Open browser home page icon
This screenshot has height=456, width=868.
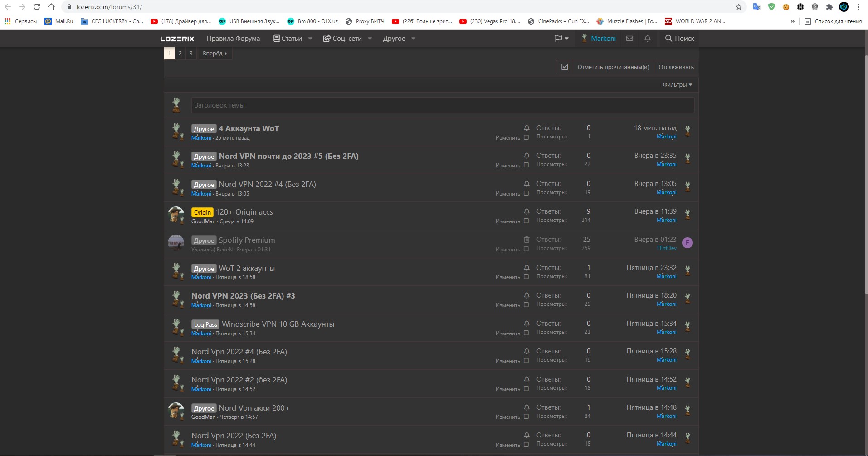(x=51, y=7)
